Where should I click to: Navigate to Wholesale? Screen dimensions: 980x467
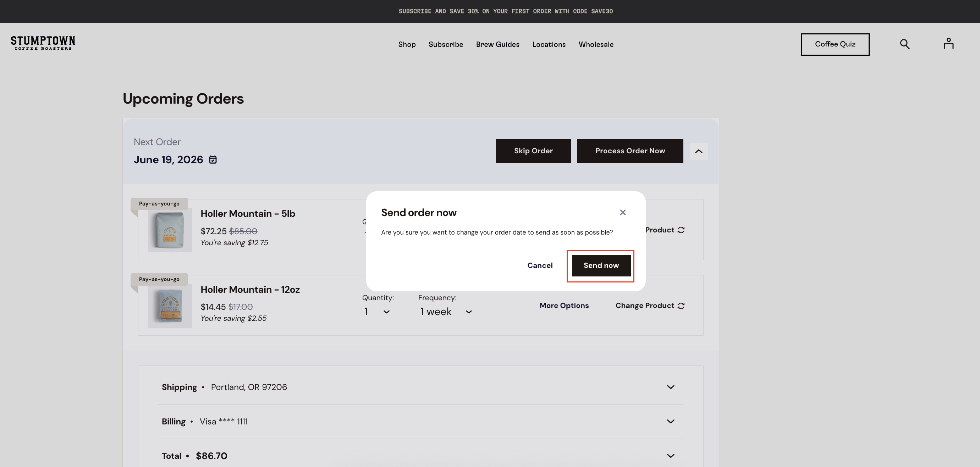(596, 44)
